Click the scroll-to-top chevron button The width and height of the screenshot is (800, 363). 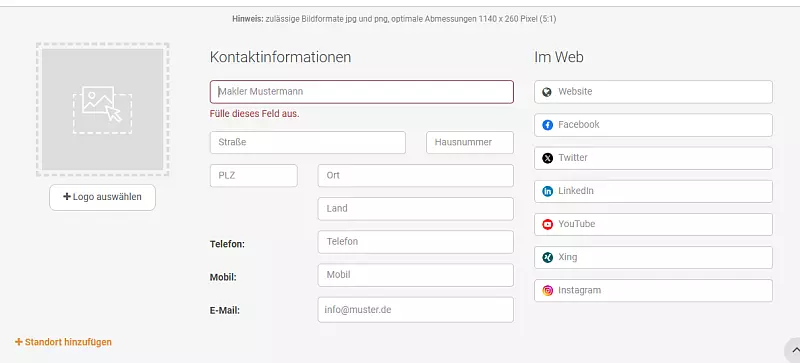click(793, 350)
